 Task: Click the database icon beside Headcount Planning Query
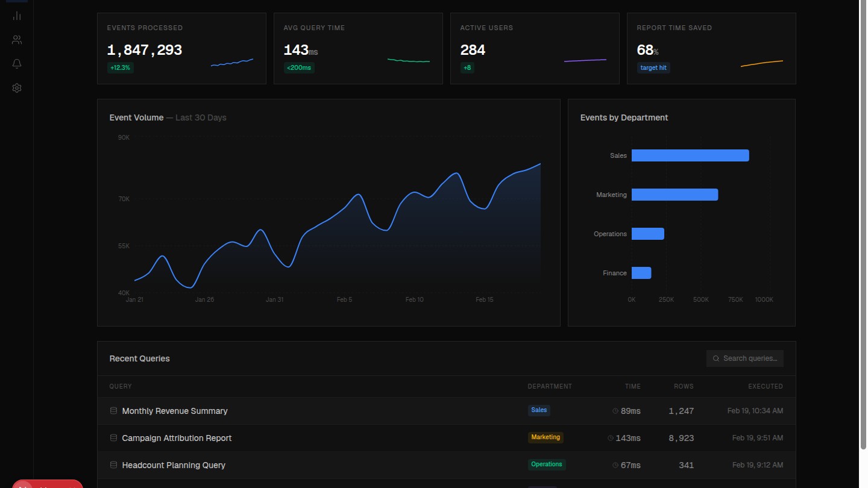(x=113, y=465)
